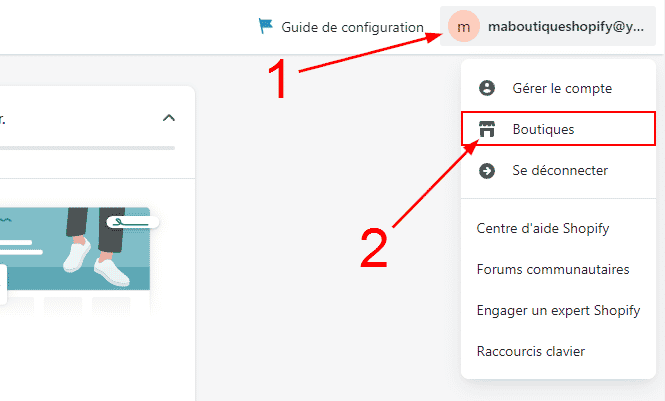
Task: Select Gérer le compte menu entry
Action: [558, 88]
